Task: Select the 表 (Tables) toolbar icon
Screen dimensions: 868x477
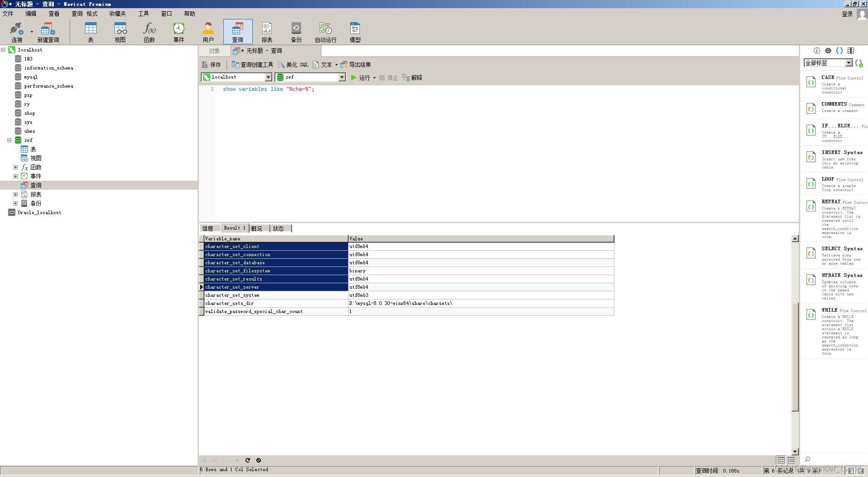Action: 90,31
